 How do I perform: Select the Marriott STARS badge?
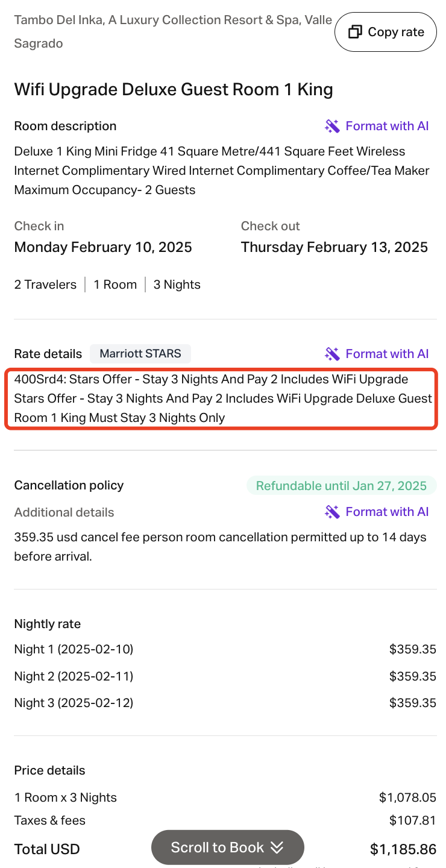(x=140, y=354)
